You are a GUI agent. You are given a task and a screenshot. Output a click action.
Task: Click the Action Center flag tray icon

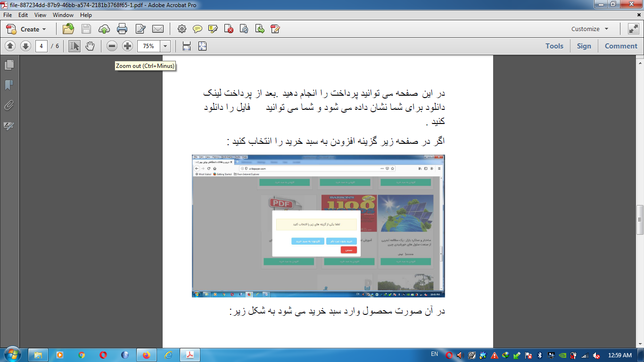coord(529,355)
